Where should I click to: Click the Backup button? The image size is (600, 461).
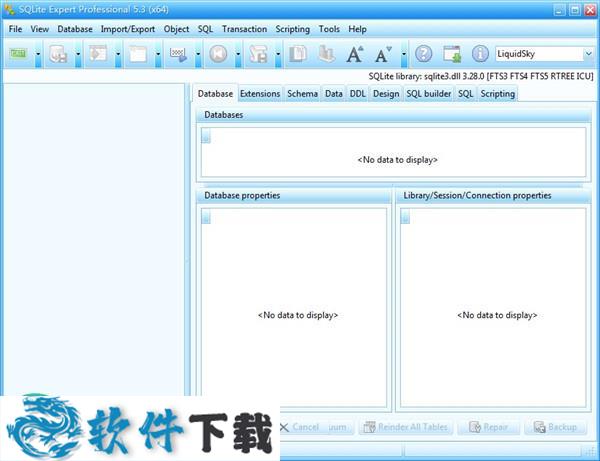pos(555,427)
